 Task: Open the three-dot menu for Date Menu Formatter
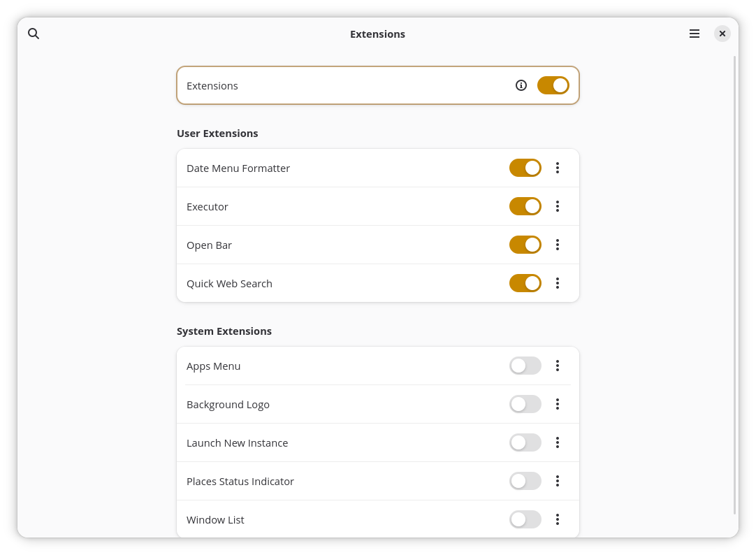[x=558, y=168]
